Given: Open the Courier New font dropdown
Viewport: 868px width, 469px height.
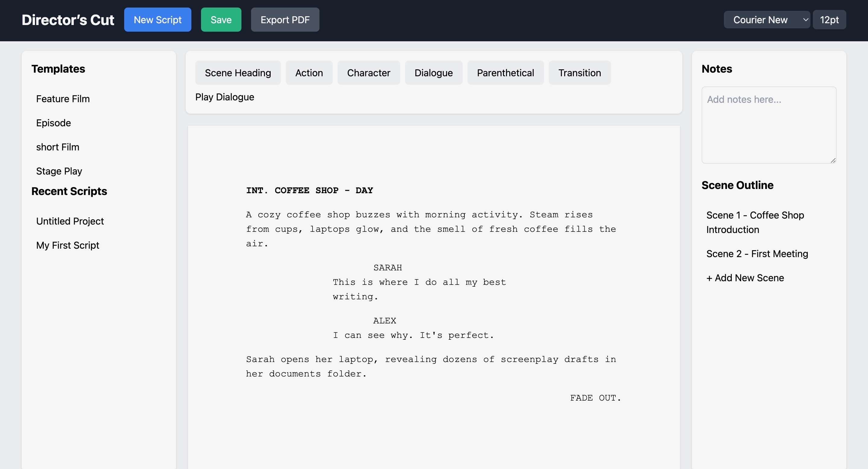Looking at the screenshot, I should click(x=766, y=20).
